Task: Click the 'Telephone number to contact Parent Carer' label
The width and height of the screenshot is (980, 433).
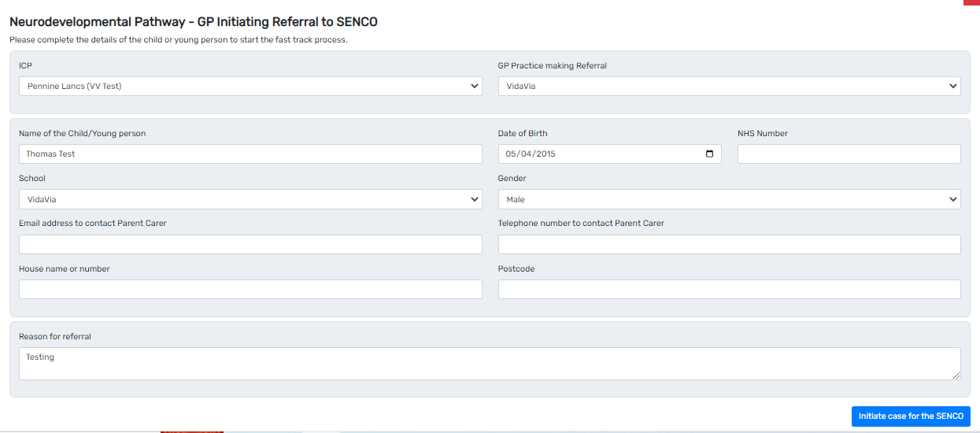Action: (x=581, y=223)
